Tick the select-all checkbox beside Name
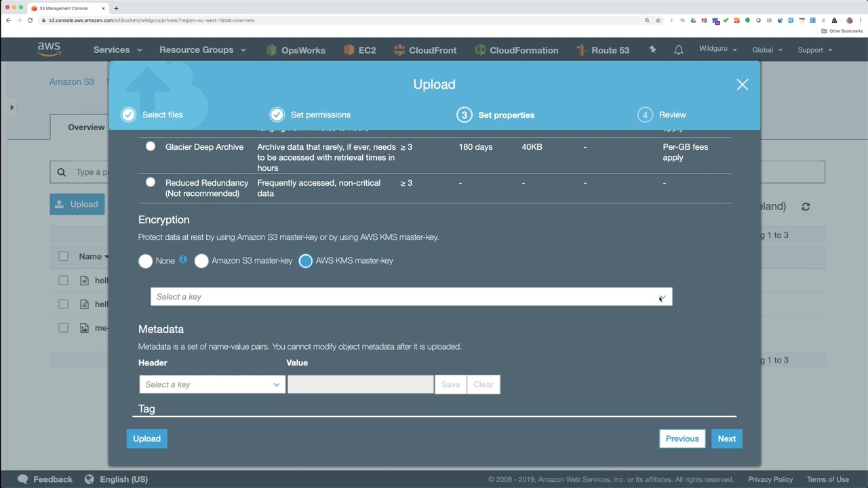This screenshot has height=488, width=868. (x=63, y=256)
